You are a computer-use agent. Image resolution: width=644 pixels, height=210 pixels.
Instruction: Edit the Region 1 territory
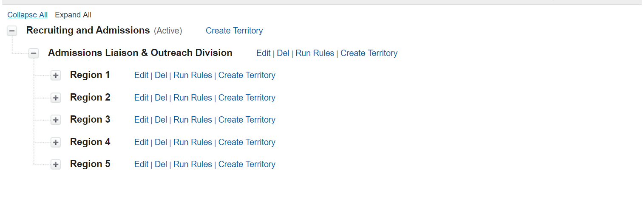[x=141, y=75]
